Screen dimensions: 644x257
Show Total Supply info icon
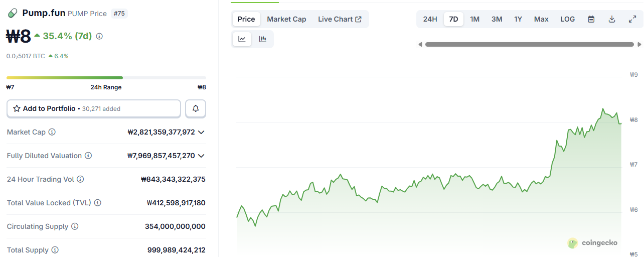[55, 250]
